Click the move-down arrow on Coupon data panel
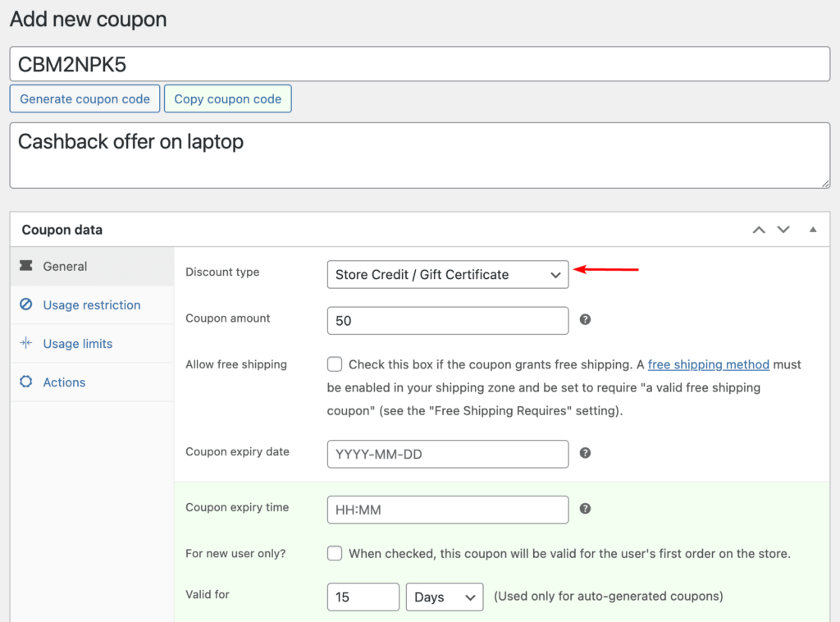840x622 pixels. click(783, 230)
